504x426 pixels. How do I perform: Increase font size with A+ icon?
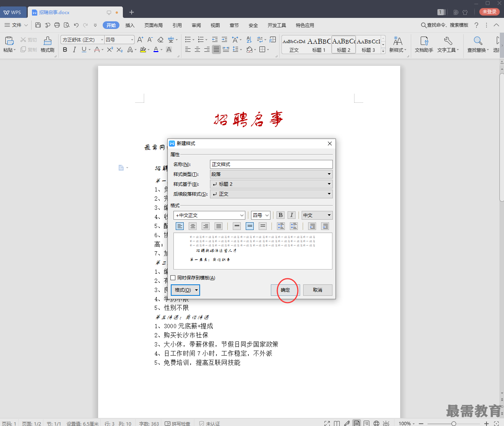tap(140, 40)
